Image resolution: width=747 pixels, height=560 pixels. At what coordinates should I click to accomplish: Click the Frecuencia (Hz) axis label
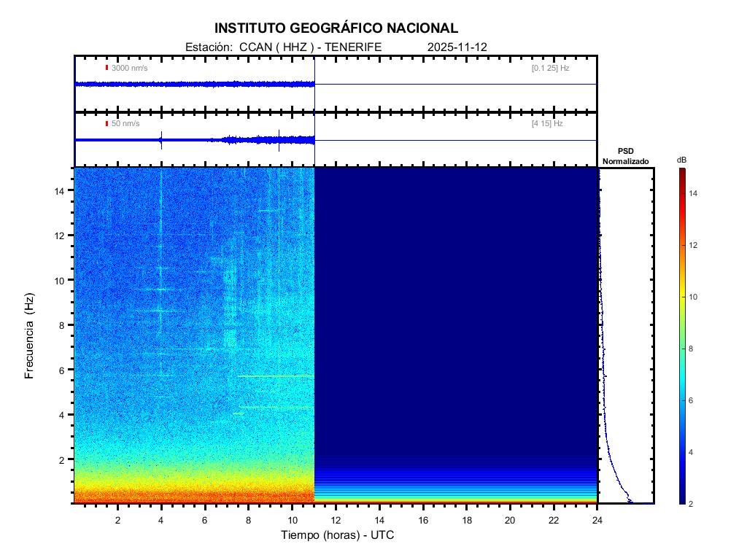pos(30,336)
